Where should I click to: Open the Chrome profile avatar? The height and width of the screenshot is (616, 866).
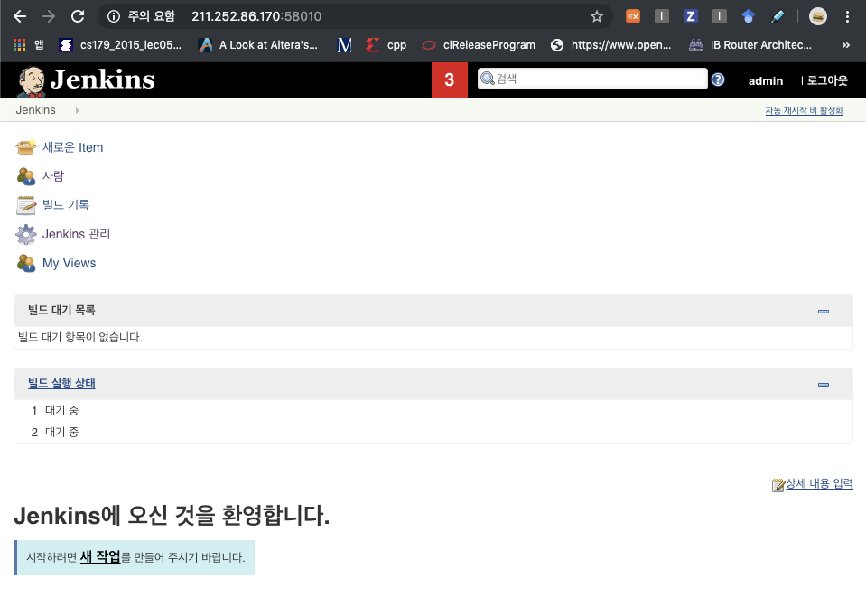click(x=818, y=16)
